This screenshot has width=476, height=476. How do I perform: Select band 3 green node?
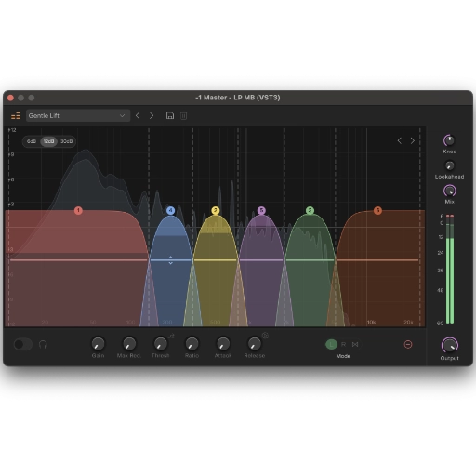click(x=310, y=211)
